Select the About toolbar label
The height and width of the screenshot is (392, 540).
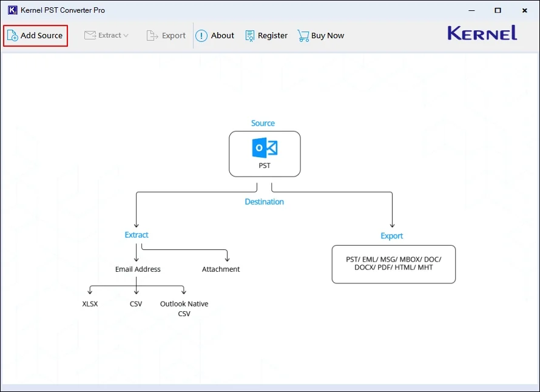pos(223,36)
